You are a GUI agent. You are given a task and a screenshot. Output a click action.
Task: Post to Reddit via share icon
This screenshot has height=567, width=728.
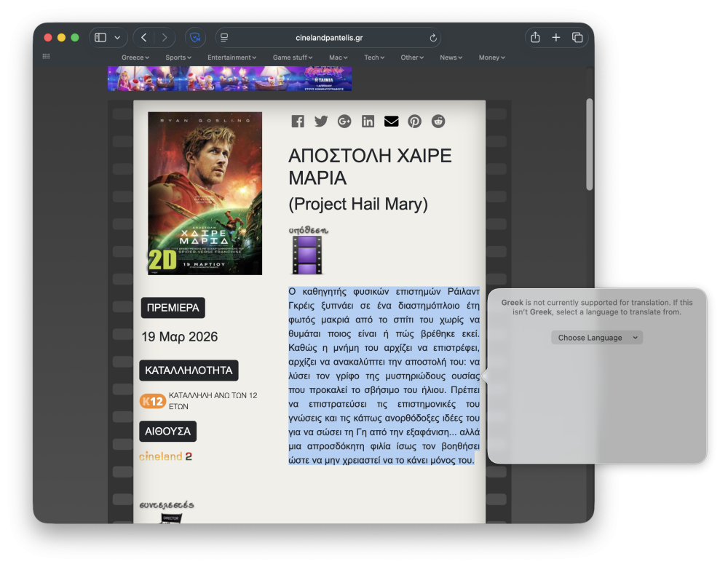point(438,122)
